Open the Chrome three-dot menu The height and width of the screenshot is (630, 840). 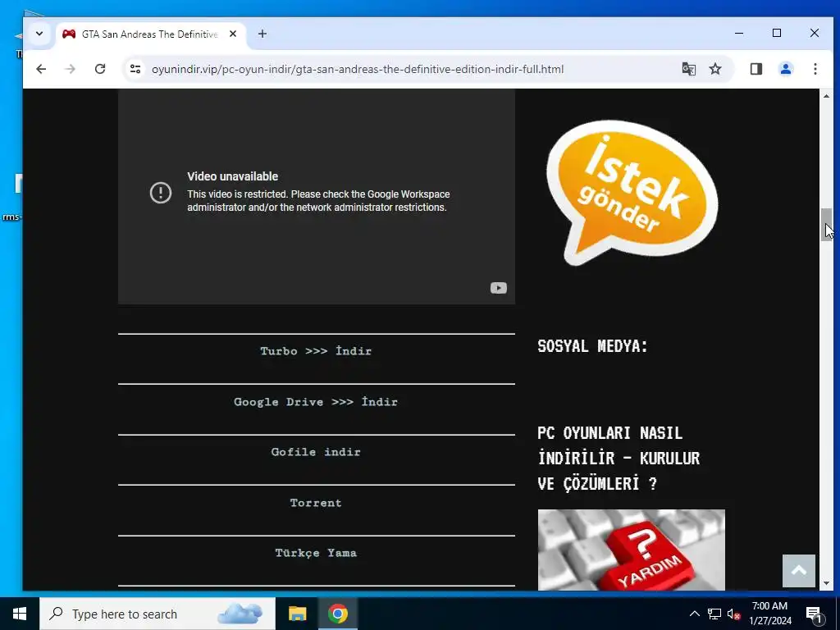click(x=815, y=69)
